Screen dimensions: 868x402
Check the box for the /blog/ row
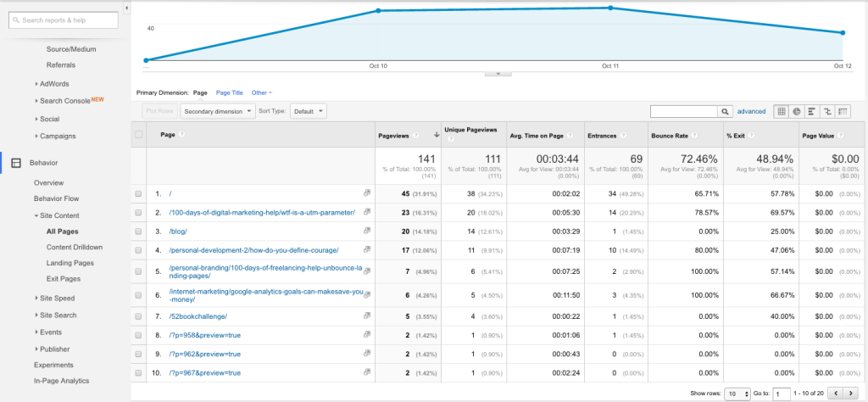[138, 232]
